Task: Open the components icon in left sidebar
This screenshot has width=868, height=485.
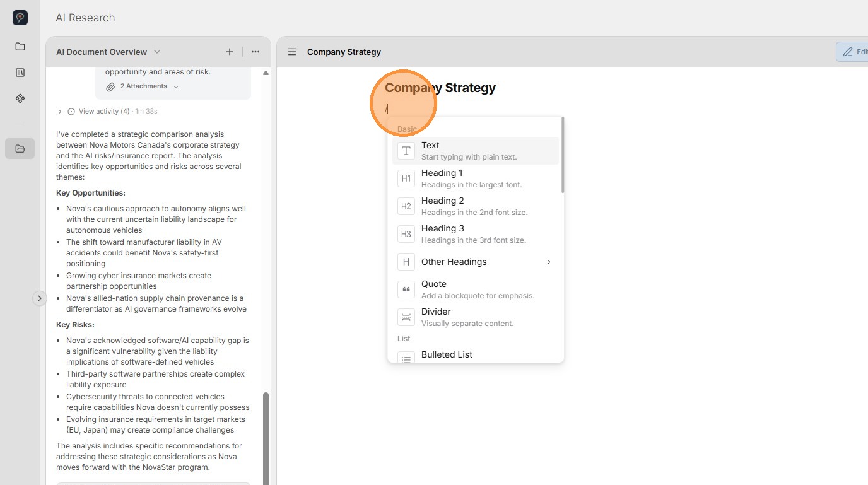Action: point(20,98)
